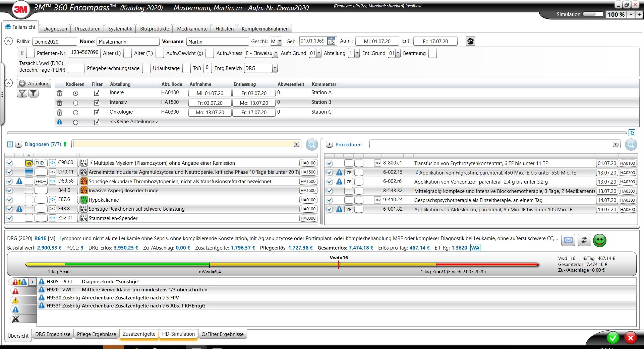Image resolution: width=644 pixels, height=349 pixels.
Task: Cancel with the red X button
Action: (630, 338)
